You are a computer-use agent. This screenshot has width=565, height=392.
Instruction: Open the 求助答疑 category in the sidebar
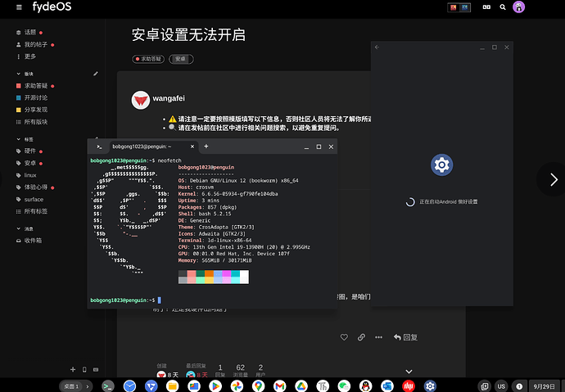pyautogui.click(x=35, y=85)
